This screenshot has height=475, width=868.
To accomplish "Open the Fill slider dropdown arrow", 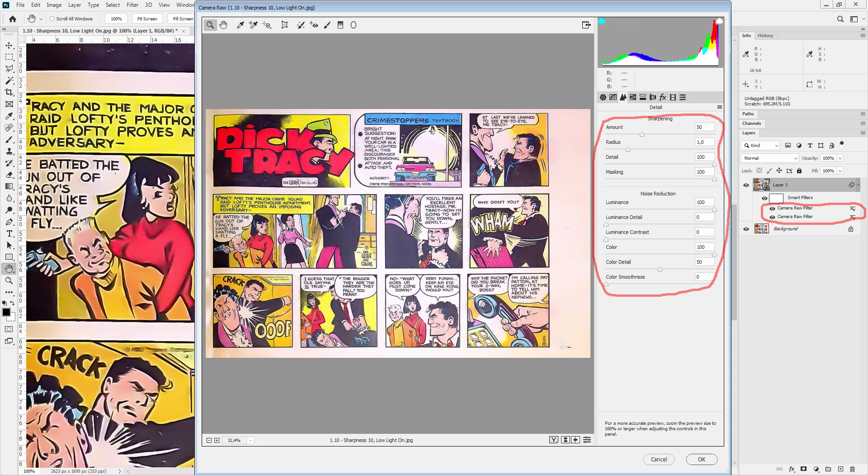I will point(840,171).
